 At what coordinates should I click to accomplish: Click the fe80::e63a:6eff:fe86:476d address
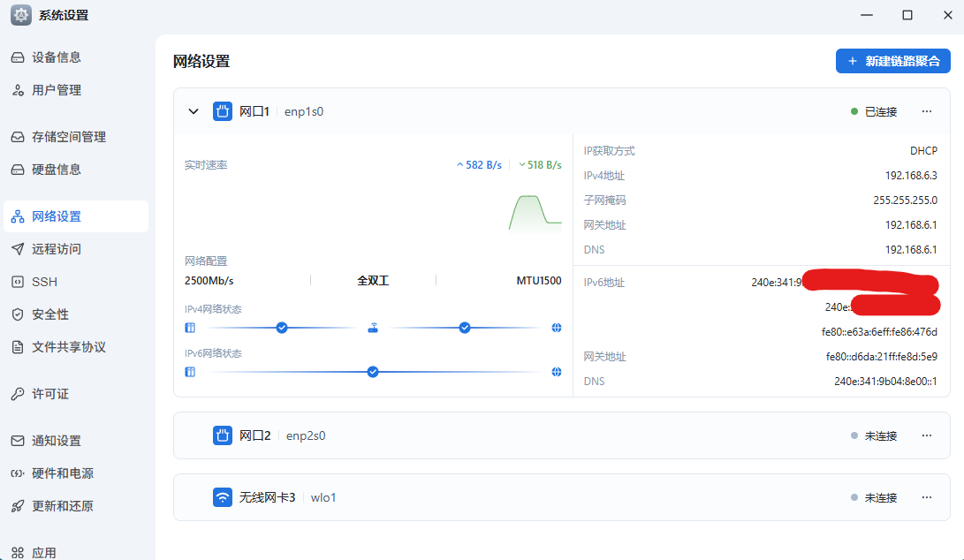coord(879,331)
